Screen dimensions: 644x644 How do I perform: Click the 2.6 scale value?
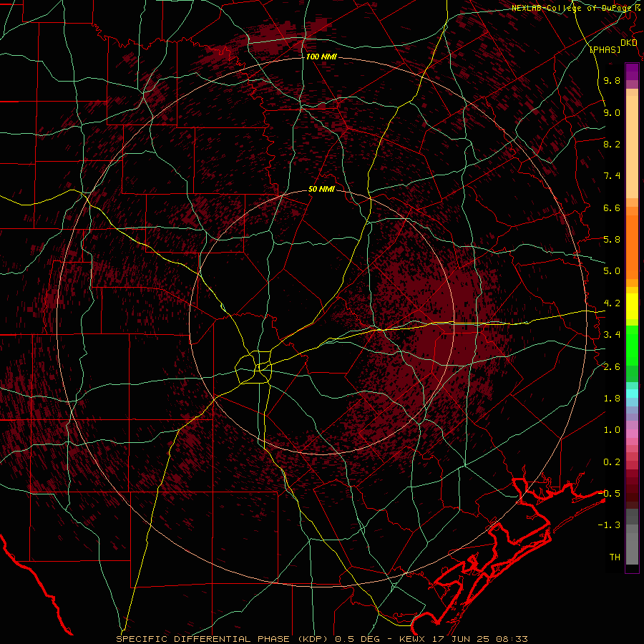click(x=612, y=367)
